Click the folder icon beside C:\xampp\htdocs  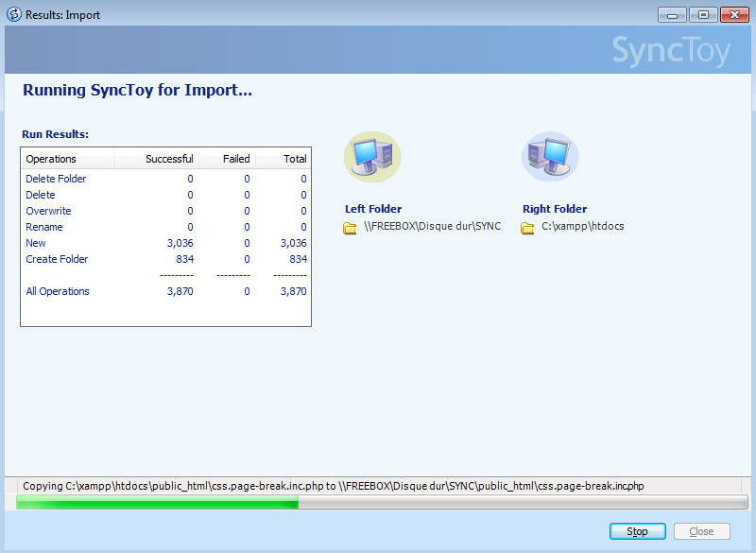(528, 228)
